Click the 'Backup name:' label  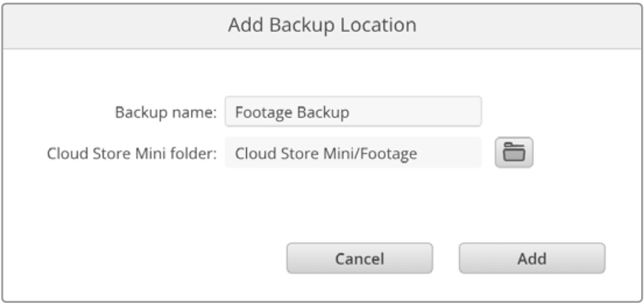tap(165, 112)
